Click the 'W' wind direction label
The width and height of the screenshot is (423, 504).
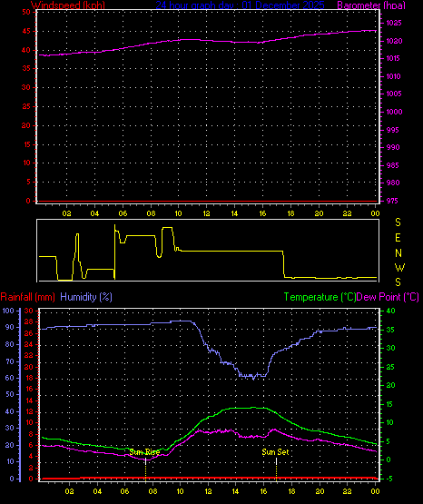(399, 267)
